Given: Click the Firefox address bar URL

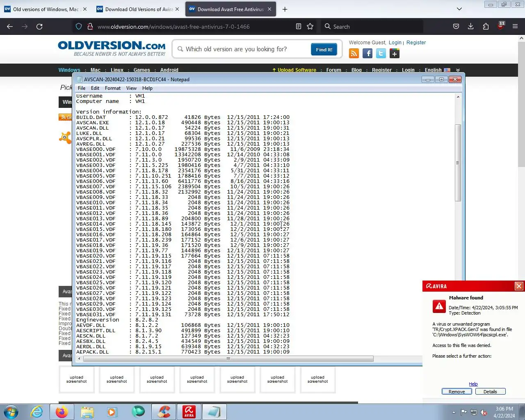Looking at the screenshot, I should click(173, 27).
